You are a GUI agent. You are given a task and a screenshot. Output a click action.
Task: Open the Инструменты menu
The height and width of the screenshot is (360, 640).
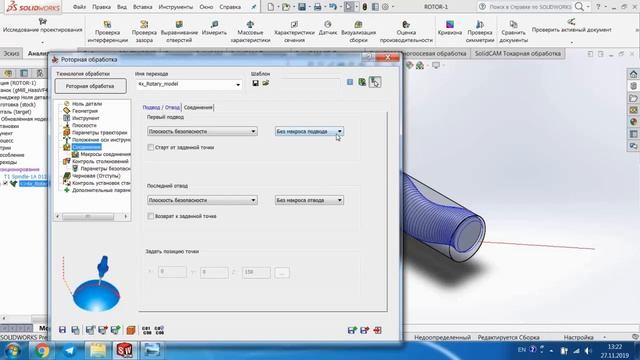(x=176, y=7)
